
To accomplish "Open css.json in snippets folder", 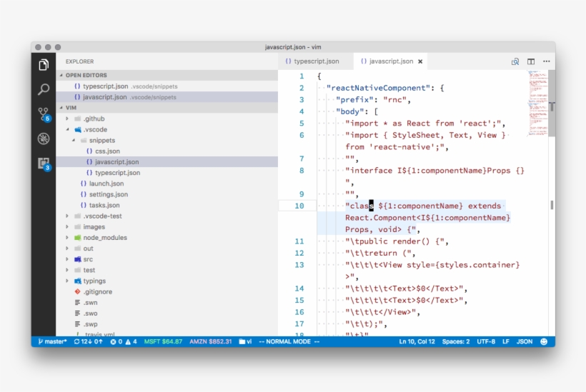I will click(167, 151).
